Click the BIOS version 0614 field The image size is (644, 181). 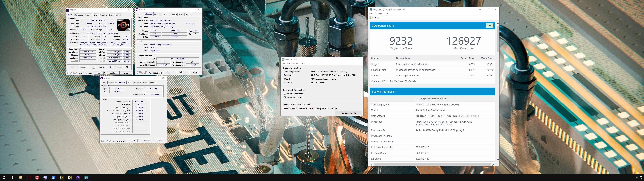coord(174,48)
